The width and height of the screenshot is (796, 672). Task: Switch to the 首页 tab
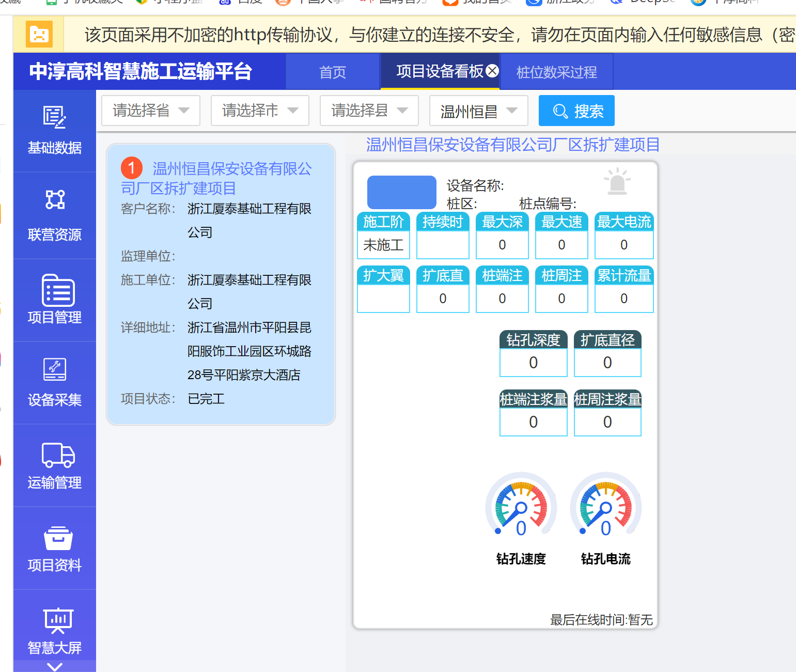333,72
